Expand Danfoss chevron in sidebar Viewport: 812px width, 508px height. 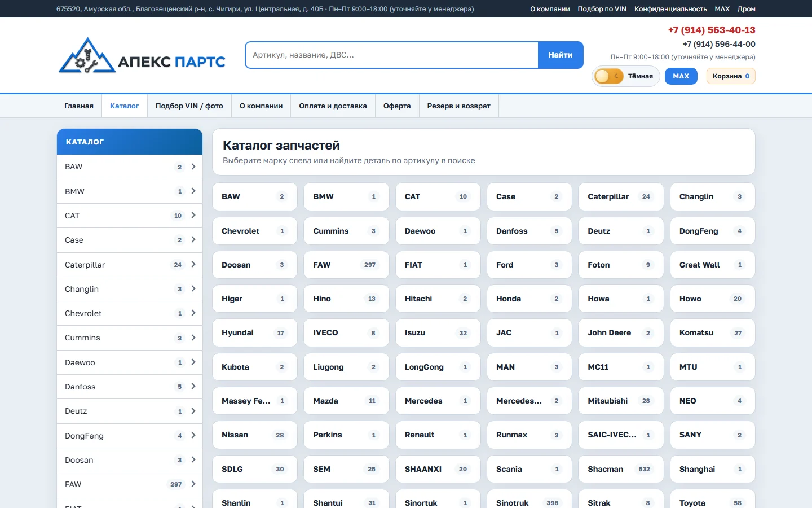coord(193,386)
